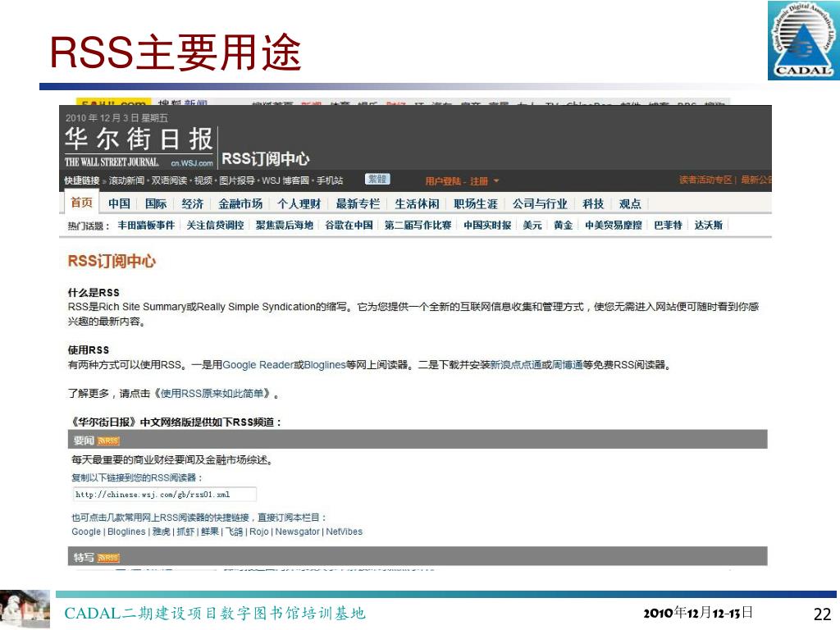The height and width of the screenshot is (630, 840).
Task: Subscribe via the 飞鸽 reader shortcut
Action: coord(234,532)
